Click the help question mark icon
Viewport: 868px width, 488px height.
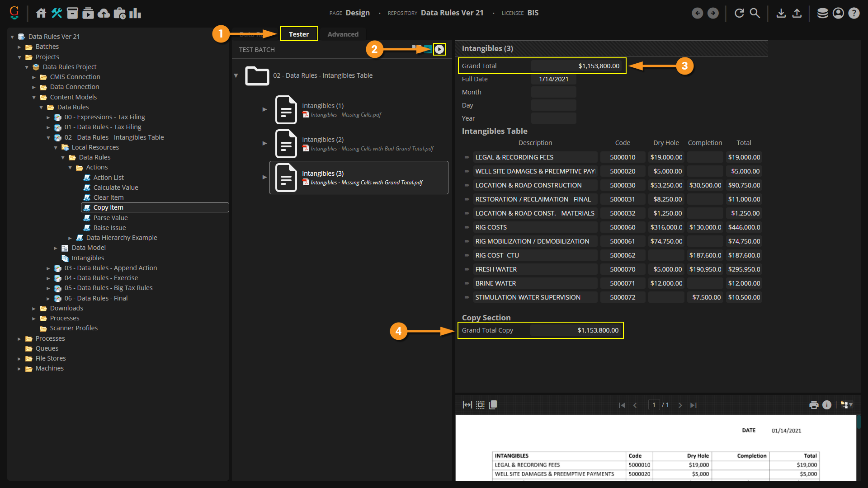854,13
